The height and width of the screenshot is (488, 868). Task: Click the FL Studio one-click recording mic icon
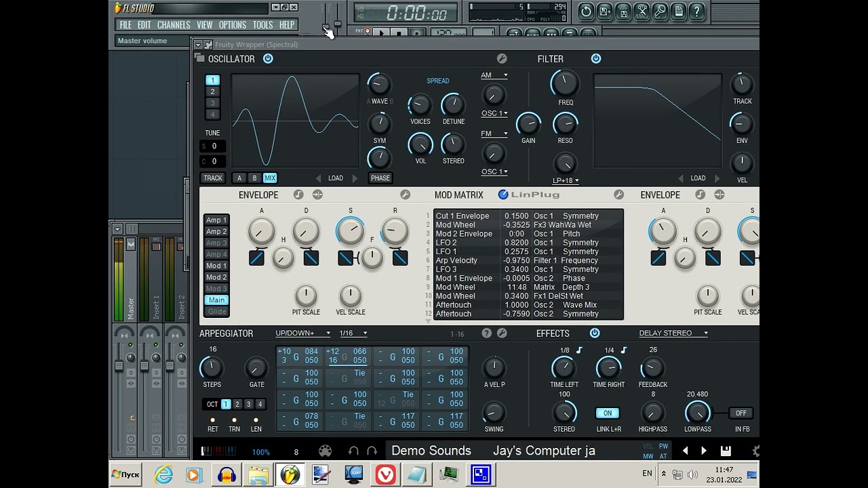pyautogui.click(x=659, y=12)
